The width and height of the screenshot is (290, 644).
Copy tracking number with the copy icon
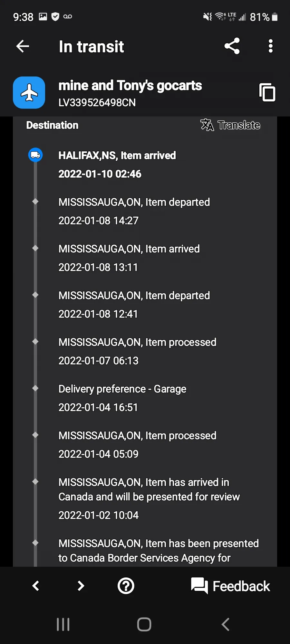(267, 92)
